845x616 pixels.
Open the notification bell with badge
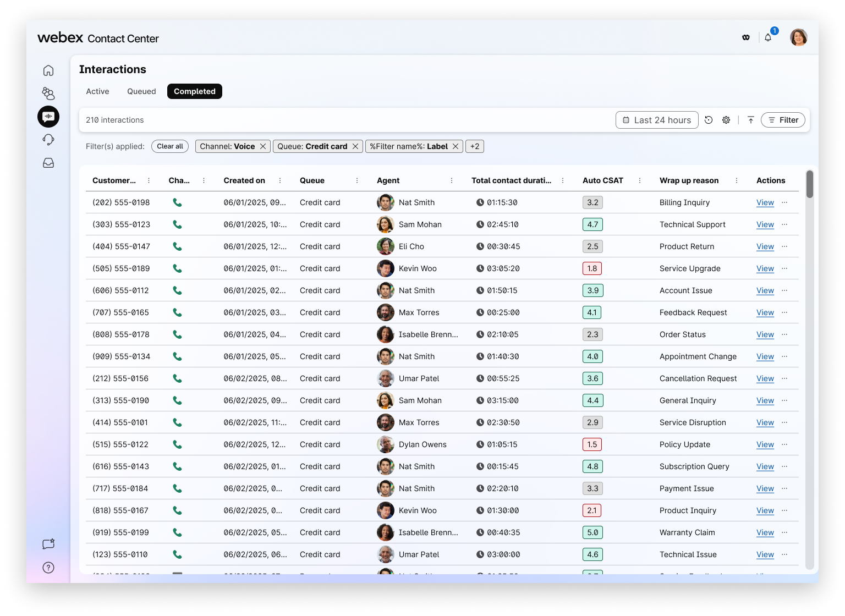pyautogui.click(x=768, y=37)
